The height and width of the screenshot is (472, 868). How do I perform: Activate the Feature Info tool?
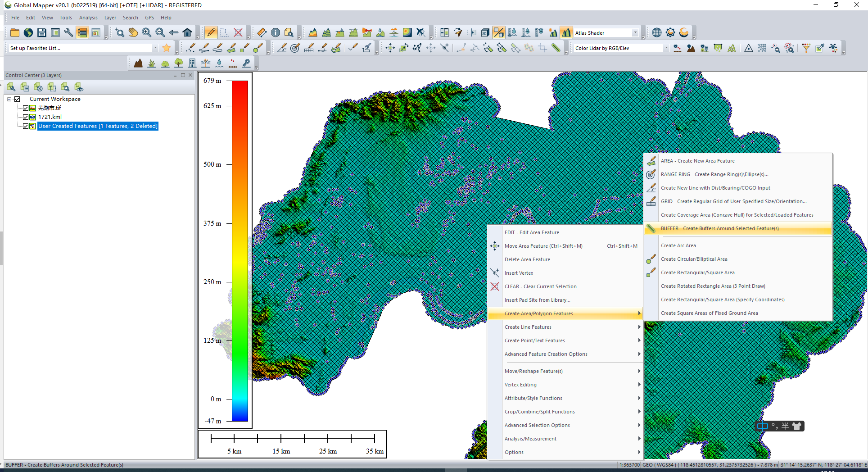[x=276, y=32]
